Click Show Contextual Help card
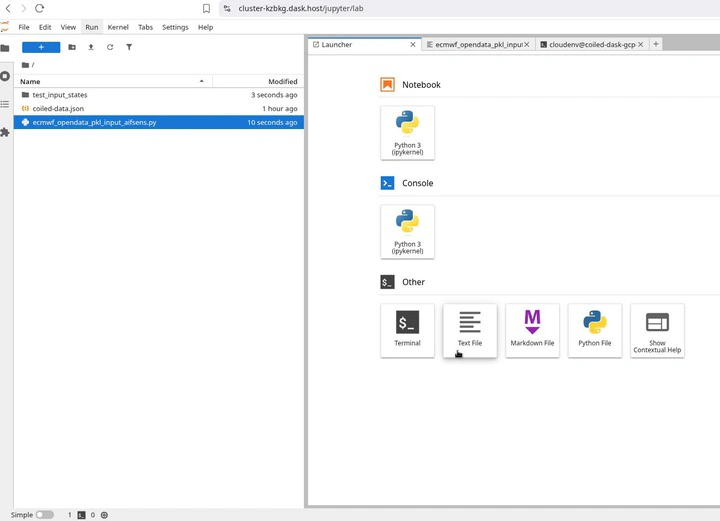The image size is (720, 521). (657, 330)
